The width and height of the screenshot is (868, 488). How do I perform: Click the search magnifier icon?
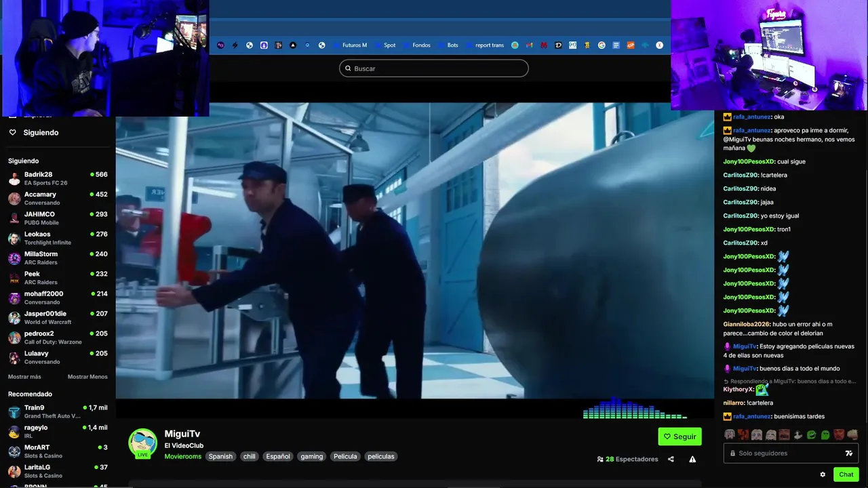pyautogui.click(x=349, y=68)
